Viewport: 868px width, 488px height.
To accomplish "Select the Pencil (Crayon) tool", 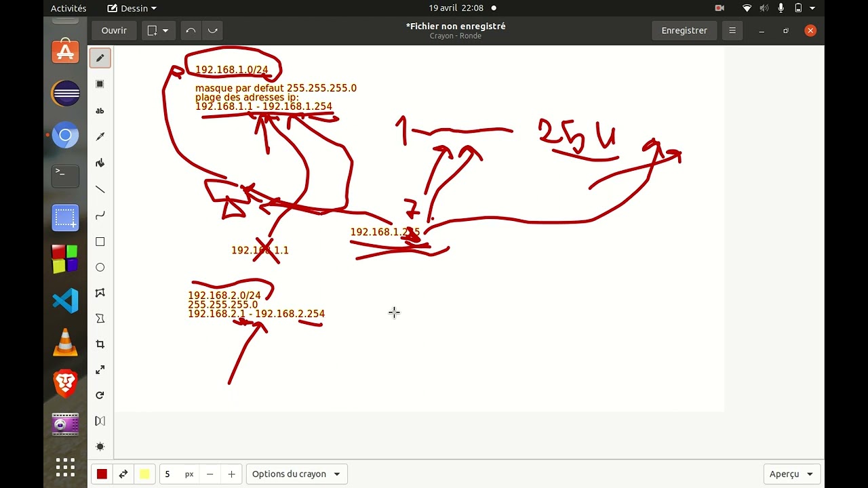I will coord(100,58).
